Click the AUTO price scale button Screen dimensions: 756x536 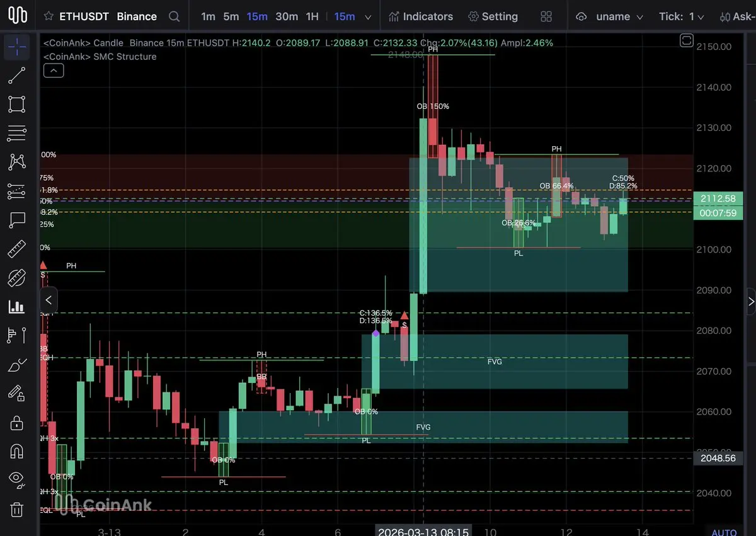724,532
